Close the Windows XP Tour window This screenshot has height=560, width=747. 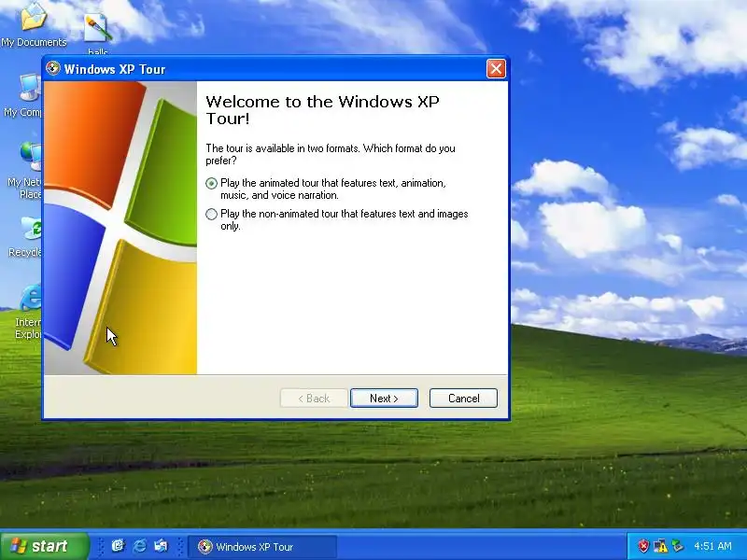pyautogui.click(x=496, y=69)
